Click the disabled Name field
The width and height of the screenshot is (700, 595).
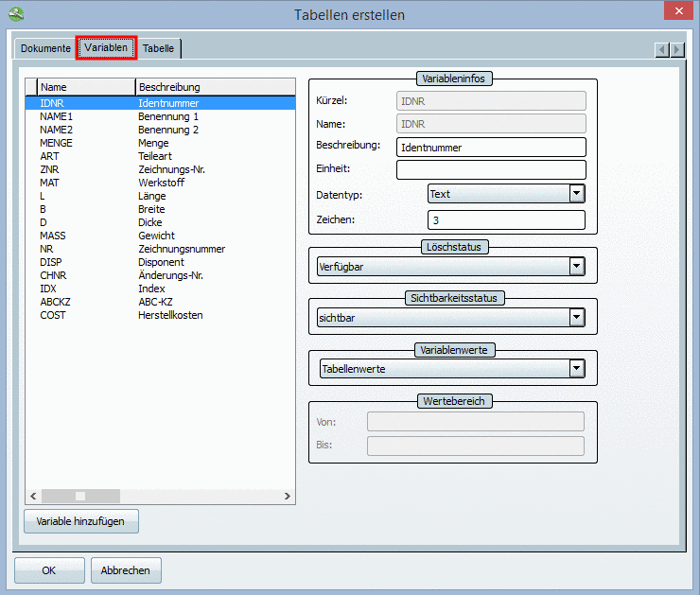(491, 124)
